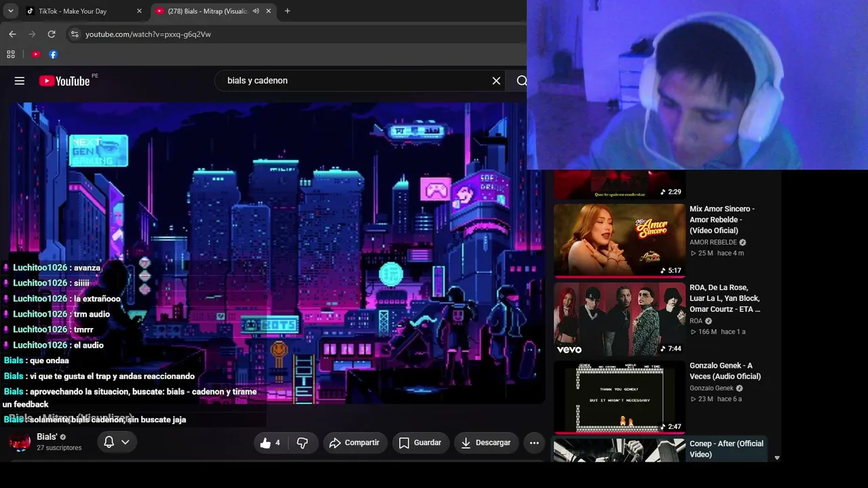Go to YouTube home via the logo
This screenshot has width=868, height=488.
pyautogui.click(x=64, y=81)
